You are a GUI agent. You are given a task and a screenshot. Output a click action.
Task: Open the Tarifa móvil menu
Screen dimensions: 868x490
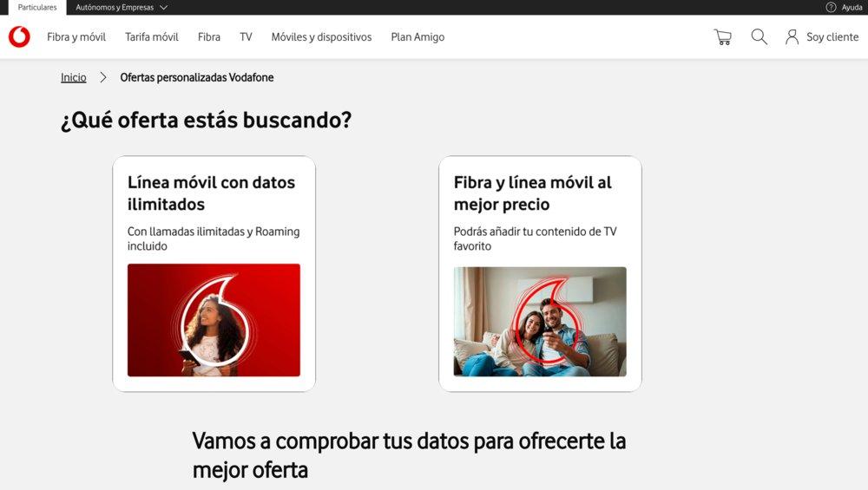pos(152,37)
